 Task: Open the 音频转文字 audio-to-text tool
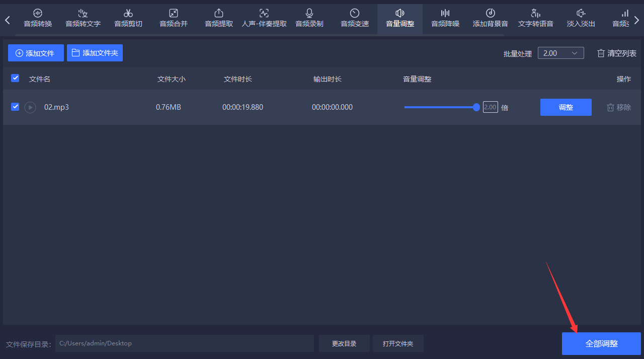pyautogui.click(x=83, y=19)
